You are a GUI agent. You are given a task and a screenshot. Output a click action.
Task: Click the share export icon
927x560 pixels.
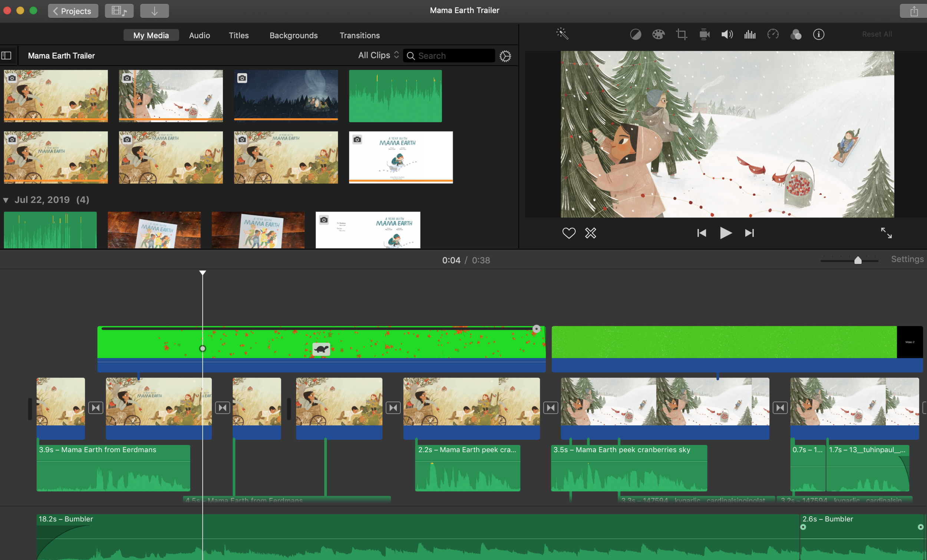[913, 11]
